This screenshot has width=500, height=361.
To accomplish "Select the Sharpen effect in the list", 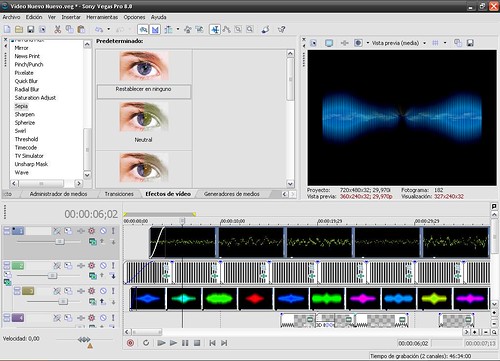I will (x=25, y=114).
